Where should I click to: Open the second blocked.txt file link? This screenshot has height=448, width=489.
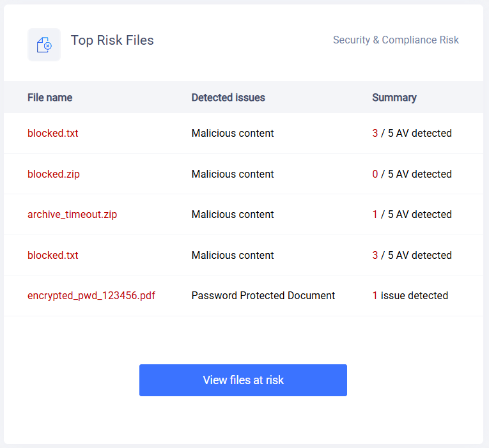coord(52,256)
